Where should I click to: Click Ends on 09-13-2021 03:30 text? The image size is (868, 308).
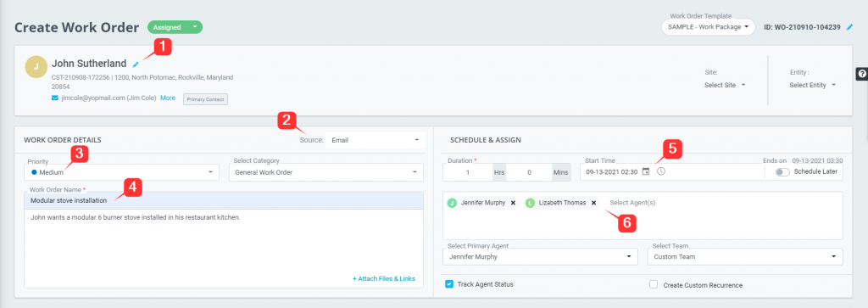click(803, 160)
